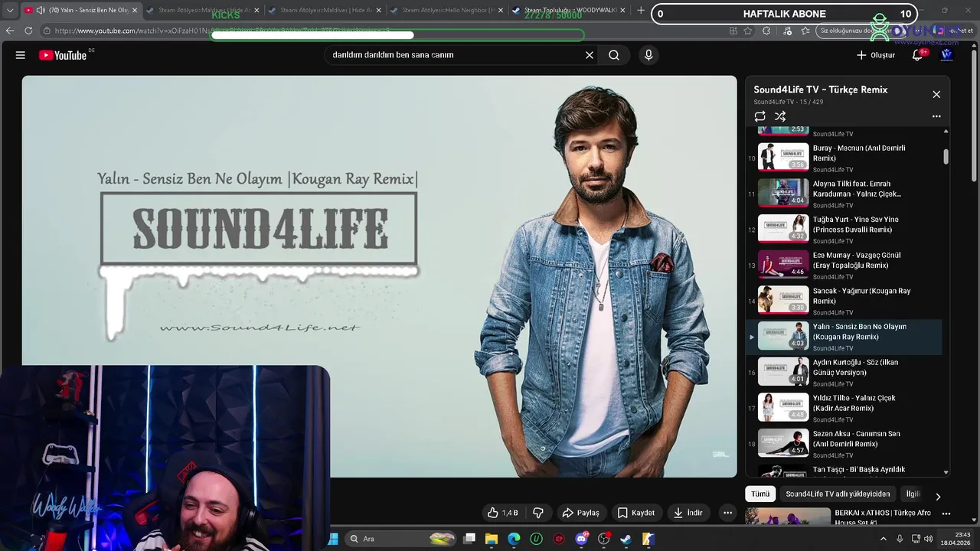Like the video (1,4 B)
Viewport: 980px width, 551px height.
tap(503, 513)
